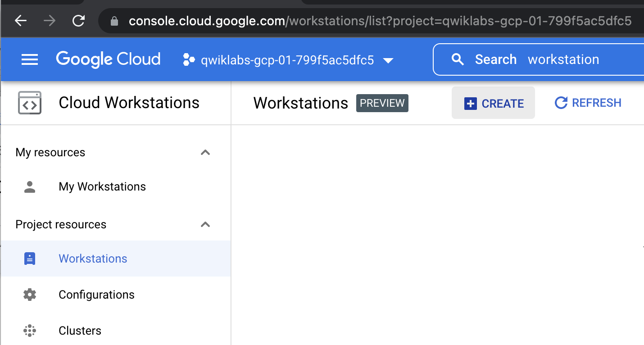This screenshot has height=345, width=644.
Task: Click the browser back arrow
Action: [20, 20]
